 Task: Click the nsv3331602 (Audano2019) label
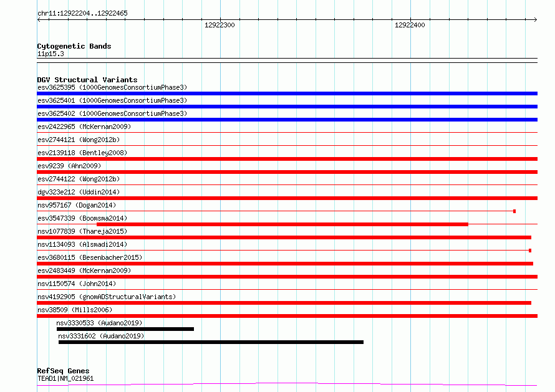coord(101,336)
